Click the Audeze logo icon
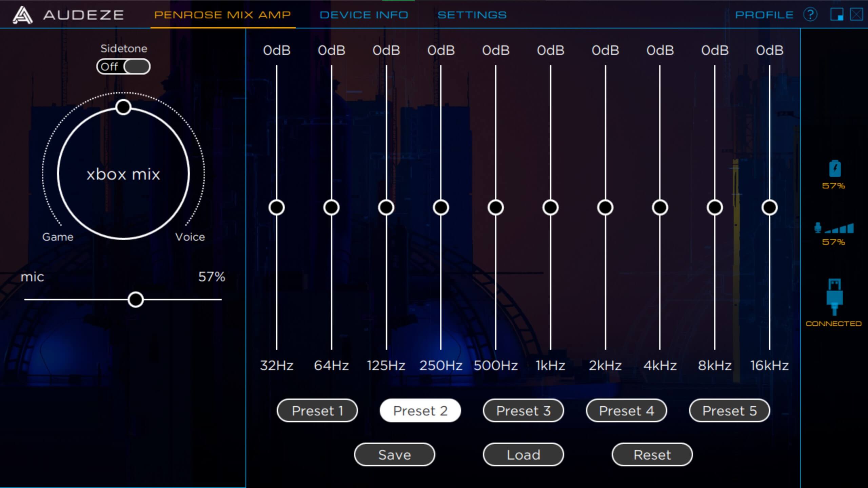This screenshot has width=868, height=488. [22, 15]
